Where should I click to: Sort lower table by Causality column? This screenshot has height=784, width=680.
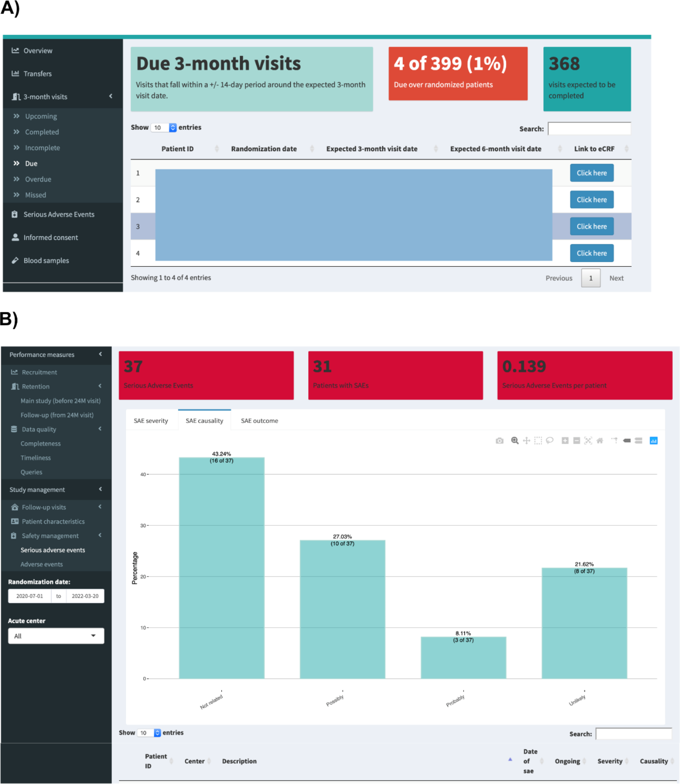672,761
